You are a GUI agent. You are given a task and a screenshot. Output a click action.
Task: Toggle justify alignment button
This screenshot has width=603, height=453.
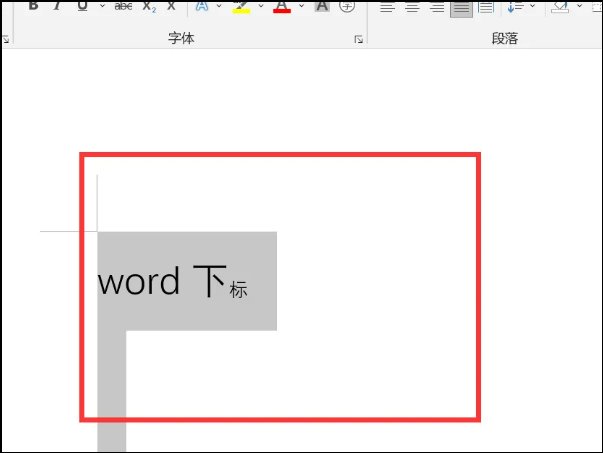[461, 8]
